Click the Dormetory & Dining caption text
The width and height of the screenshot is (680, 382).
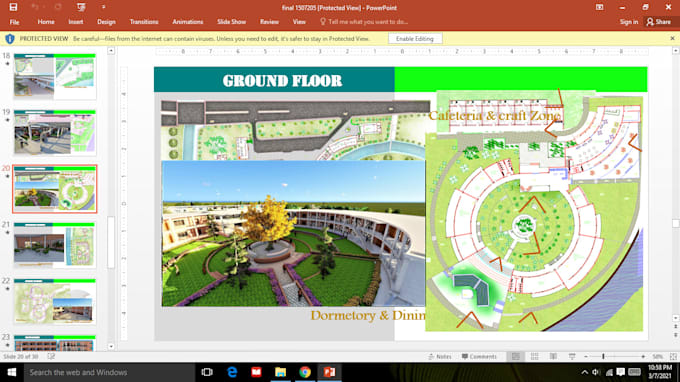pos(368,315)
